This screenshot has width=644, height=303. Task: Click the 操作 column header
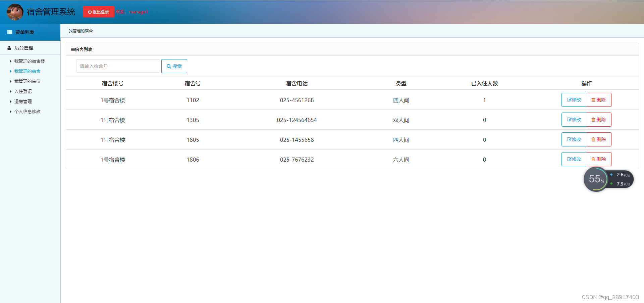587,83
